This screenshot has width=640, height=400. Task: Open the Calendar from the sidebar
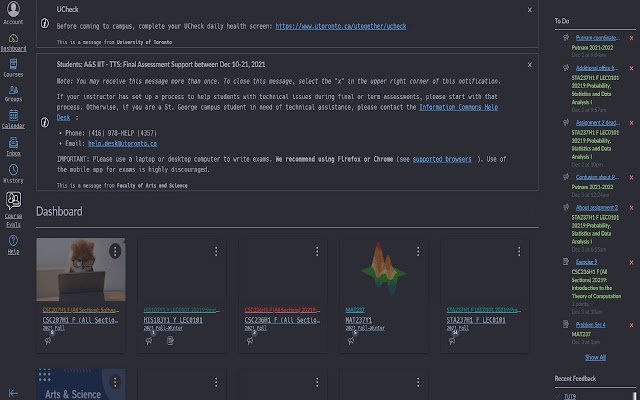[13, 119]
